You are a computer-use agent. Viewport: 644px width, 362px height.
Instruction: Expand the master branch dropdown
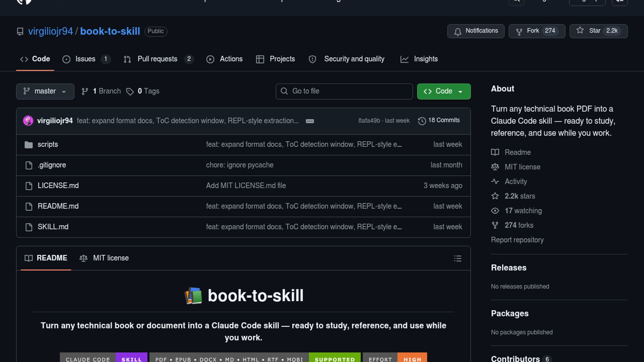point(45,91)
